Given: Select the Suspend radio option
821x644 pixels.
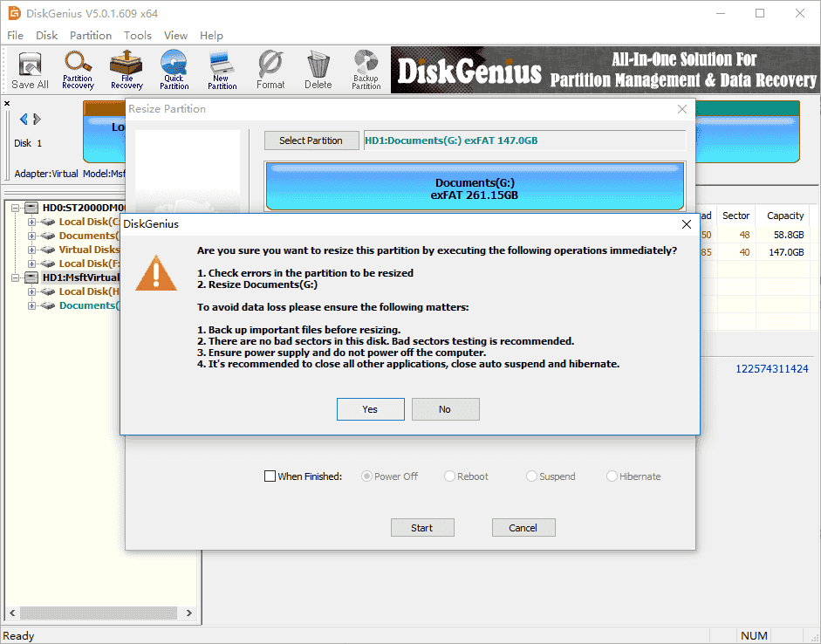Looking at the screenshot, I should click(531, 476).
